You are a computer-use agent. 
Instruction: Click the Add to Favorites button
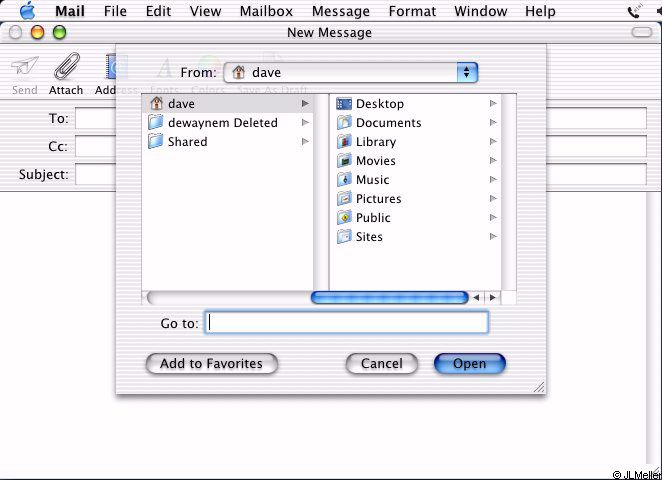(212, 363)
